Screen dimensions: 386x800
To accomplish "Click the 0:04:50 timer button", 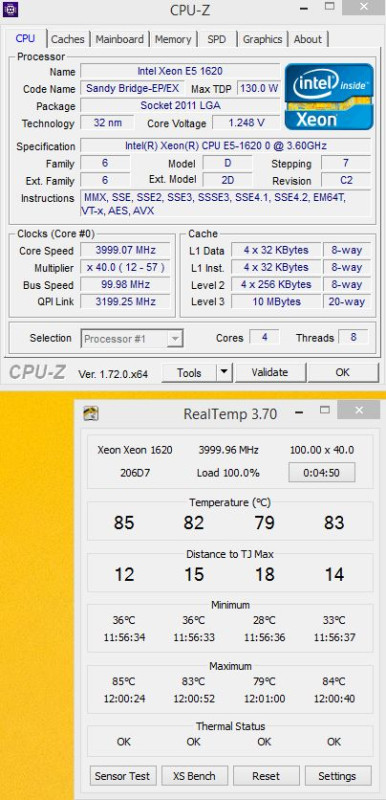I will coord(321,472).
